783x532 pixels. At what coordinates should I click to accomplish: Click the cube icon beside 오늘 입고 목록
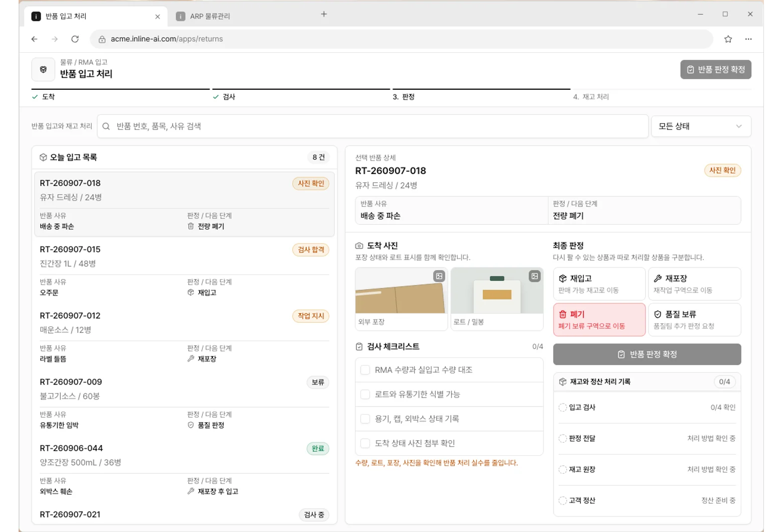click(43, 158)
